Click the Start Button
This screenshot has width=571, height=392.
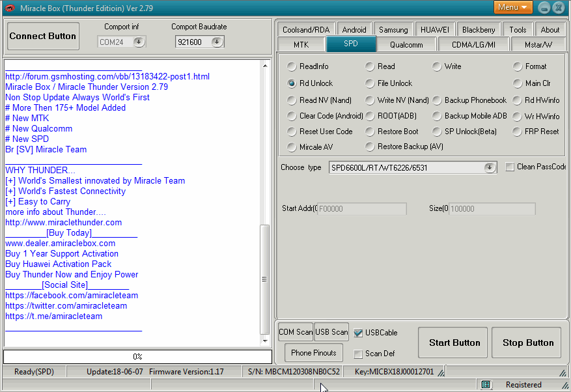click(x=453, y=343)
